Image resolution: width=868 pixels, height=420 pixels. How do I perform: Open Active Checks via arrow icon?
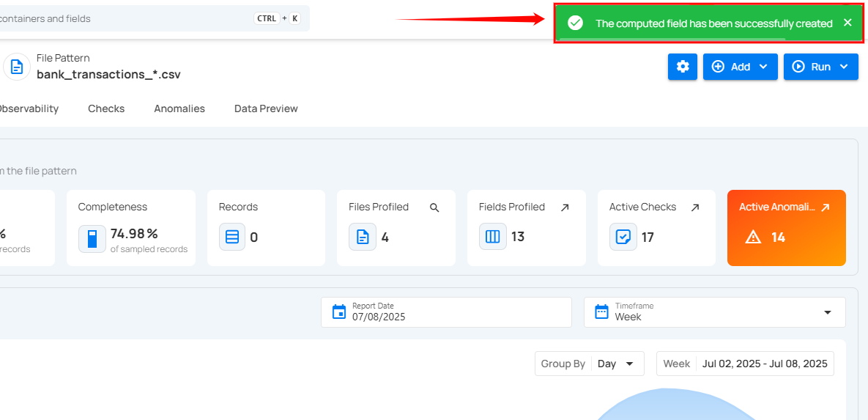(695, 207)
